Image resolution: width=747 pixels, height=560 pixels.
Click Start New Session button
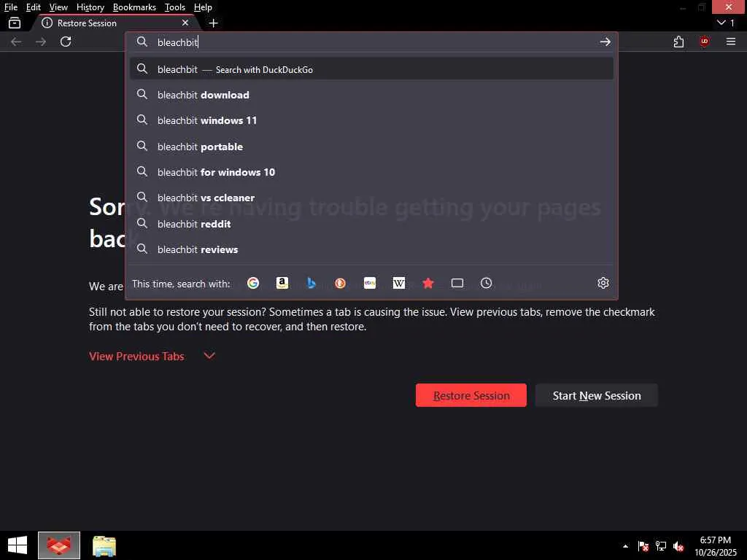[x=597, y=395]
